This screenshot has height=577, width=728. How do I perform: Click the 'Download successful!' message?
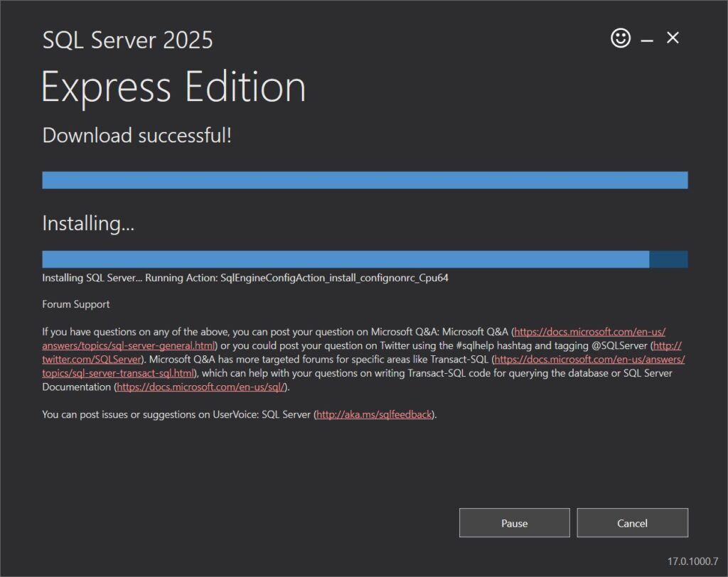[137, 136]
